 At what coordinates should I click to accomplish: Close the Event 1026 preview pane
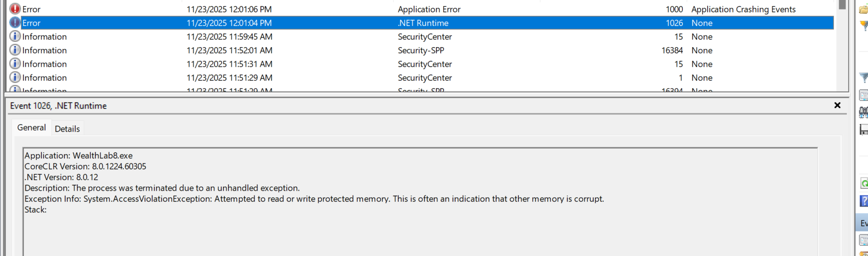coord(837,105)
